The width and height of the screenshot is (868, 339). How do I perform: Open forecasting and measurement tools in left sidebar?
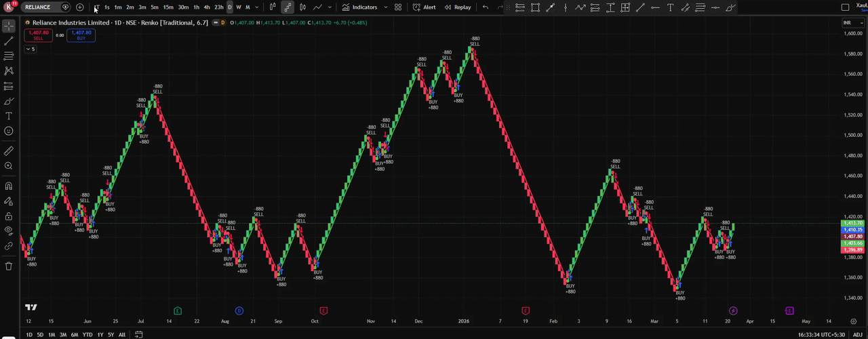[9, 86]
